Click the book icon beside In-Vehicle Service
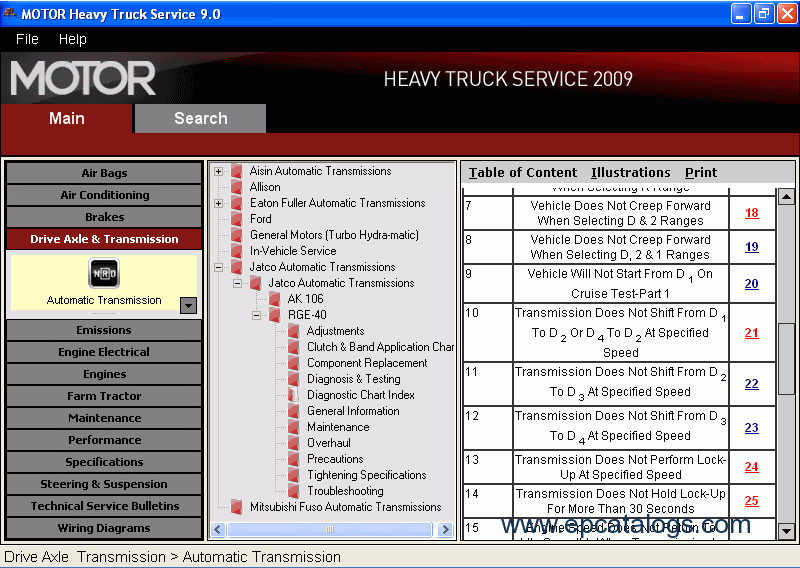Image resolution: width=800 pixels, height=568 pixels. tap(237, 251)
